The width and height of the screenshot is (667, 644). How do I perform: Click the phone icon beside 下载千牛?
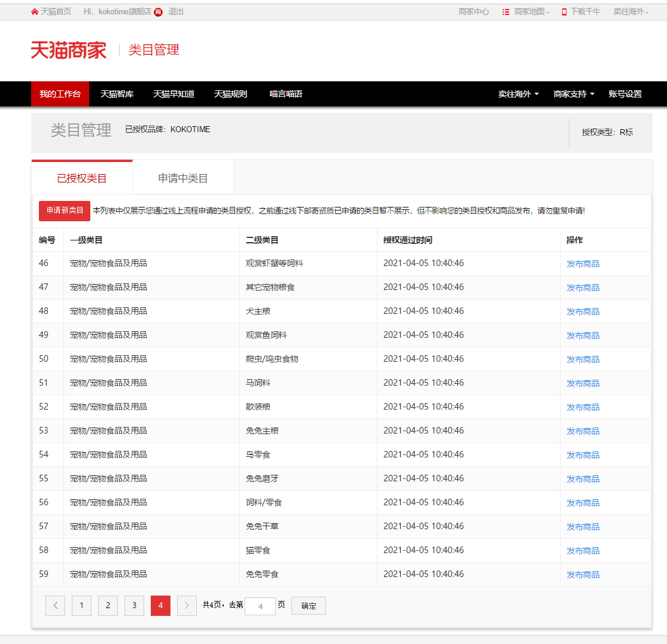tap(564, 12)
